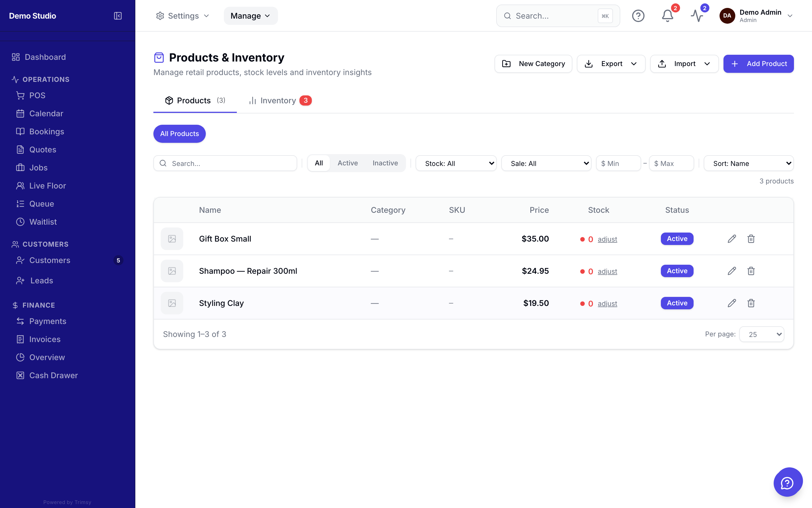Filter products by Active status

348,163
